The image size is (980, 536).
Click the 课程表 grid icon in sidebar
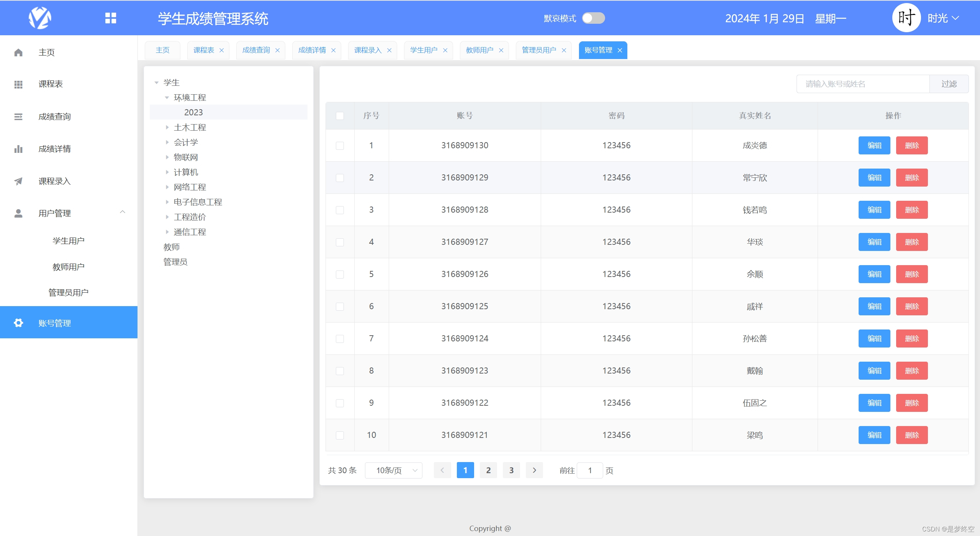tap(18, 84)
